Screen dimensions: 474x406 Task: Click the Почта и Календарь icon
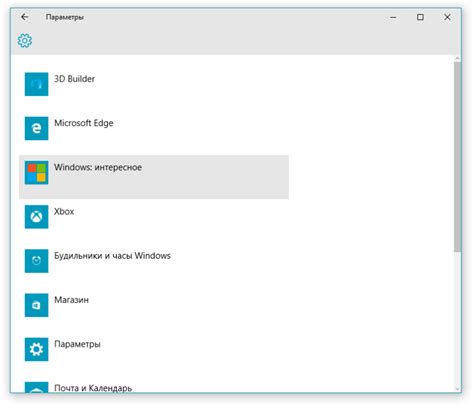[x=36, y=387]
